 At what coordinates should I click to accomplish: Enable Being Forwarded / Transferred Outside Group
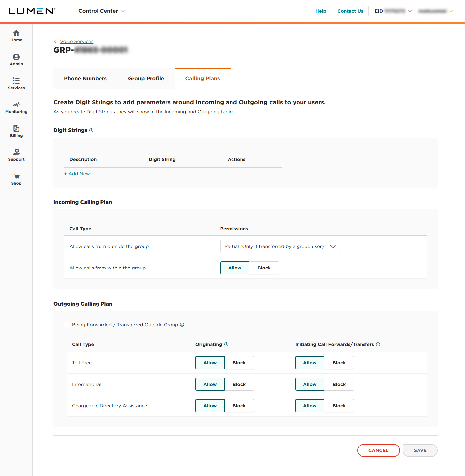point(67,325)
